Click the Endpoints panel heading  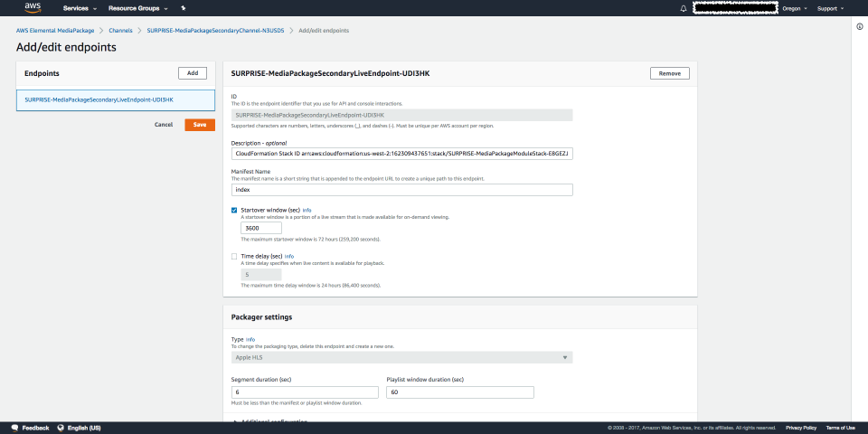pyautogui.click(x=42, y=73)
